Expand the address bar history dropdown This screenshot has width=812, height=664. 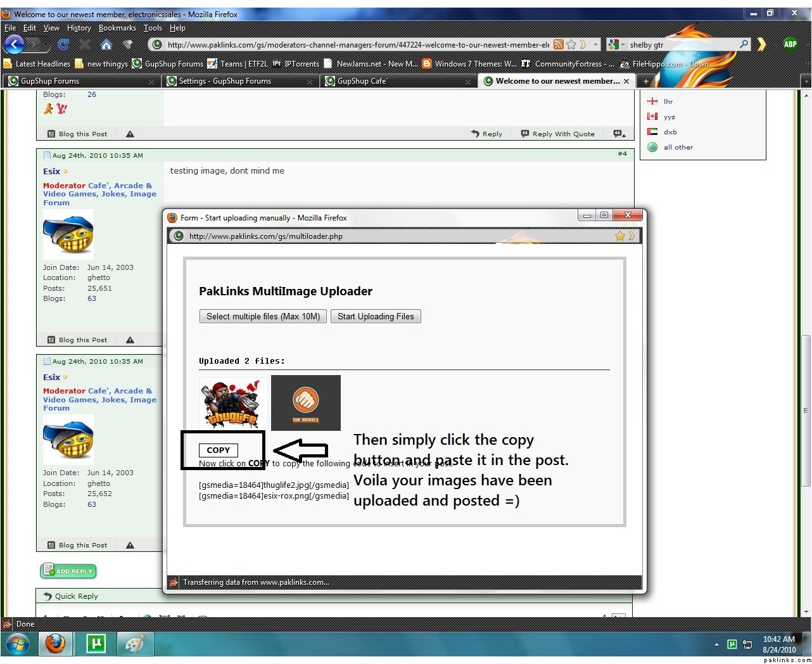[x=595, y=44]
